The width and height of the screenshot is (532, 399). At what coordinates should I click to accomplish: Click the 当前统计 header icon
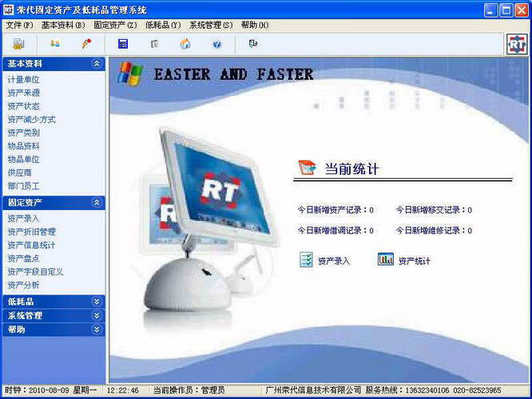(307, 168)
